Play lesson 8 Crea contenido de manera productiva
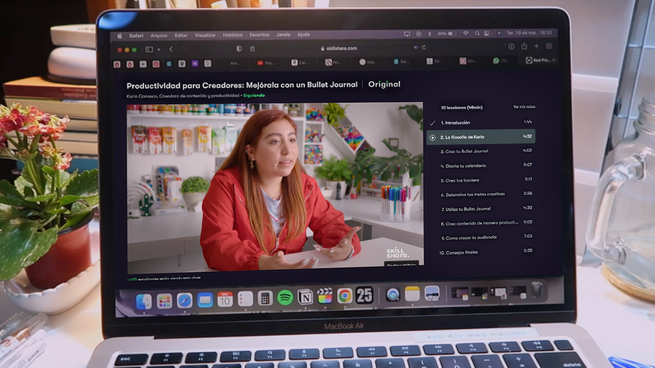Viewport: 655px width, 368px height. (481, 223)
